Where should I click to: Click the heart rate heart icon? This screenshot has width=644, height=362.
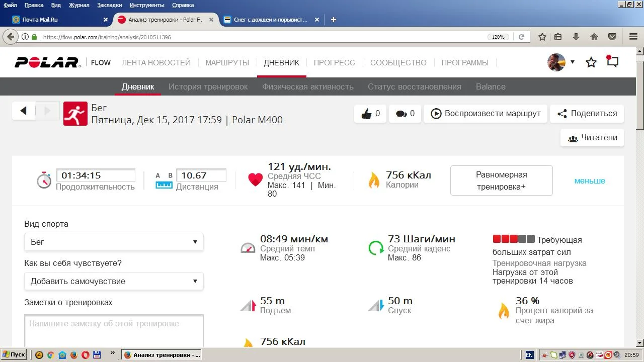click(x=256, y=180)
